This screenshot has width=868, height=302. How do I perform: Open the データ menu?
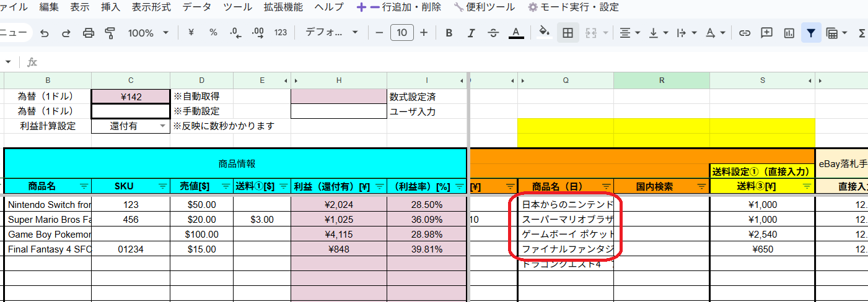click(196, 7)
